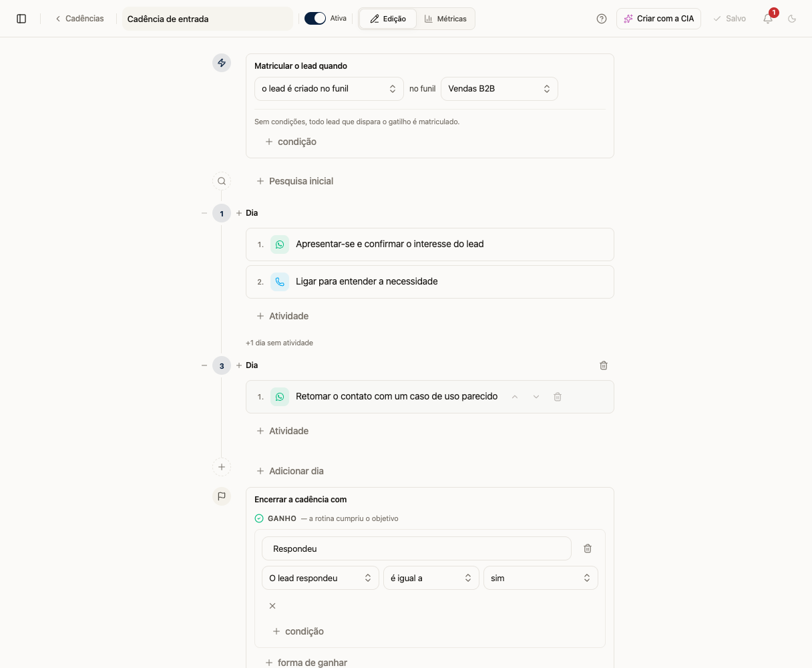Image resolution: width=812 pixels, height=668 pixels.
Task: Open the é igual a operator dropdown
Action: [431, 578]
